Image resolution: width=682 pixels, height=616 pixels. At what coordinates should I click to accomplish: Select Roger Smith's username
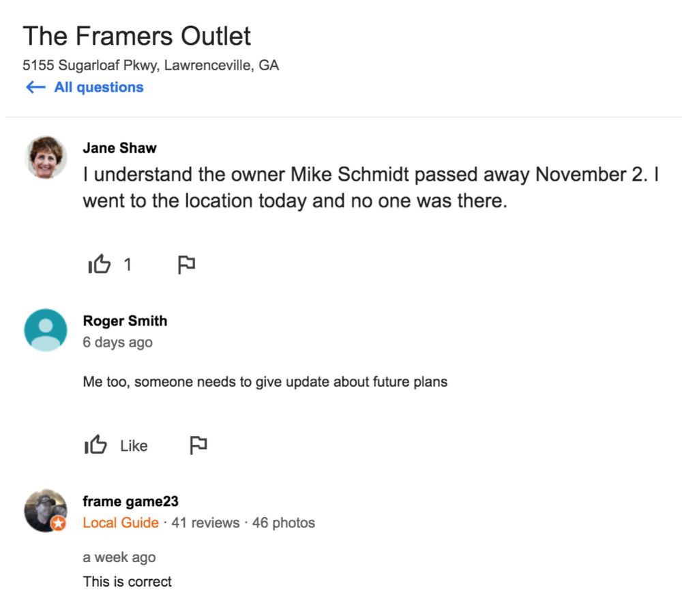125,321
